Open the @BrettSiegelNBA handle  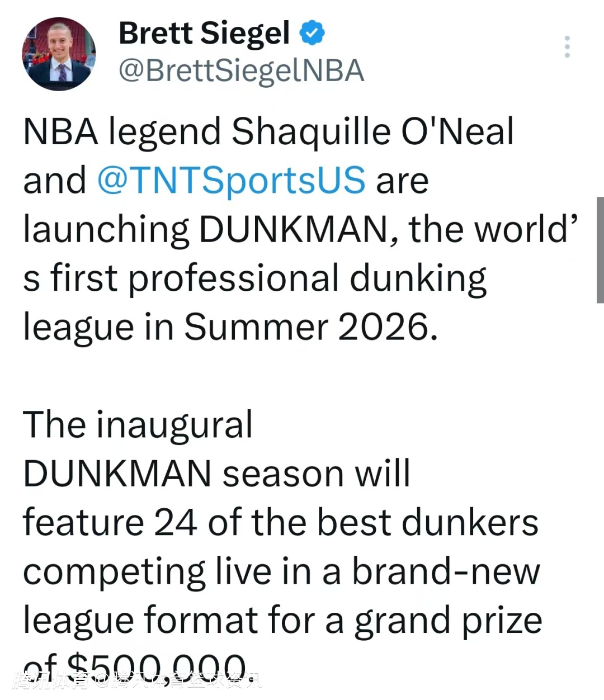click(x=241, y=71)
